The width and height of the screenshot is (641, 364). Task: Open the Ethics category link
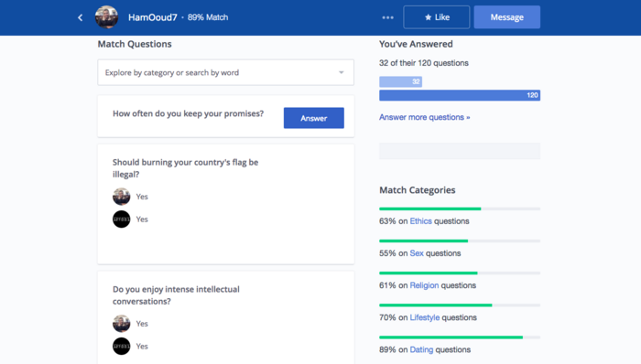point(420,221)
